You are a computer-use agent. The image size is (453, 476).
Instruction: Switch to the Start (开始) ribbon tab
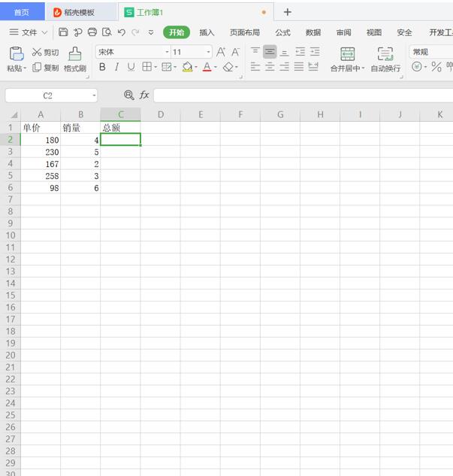coord(177,32)
